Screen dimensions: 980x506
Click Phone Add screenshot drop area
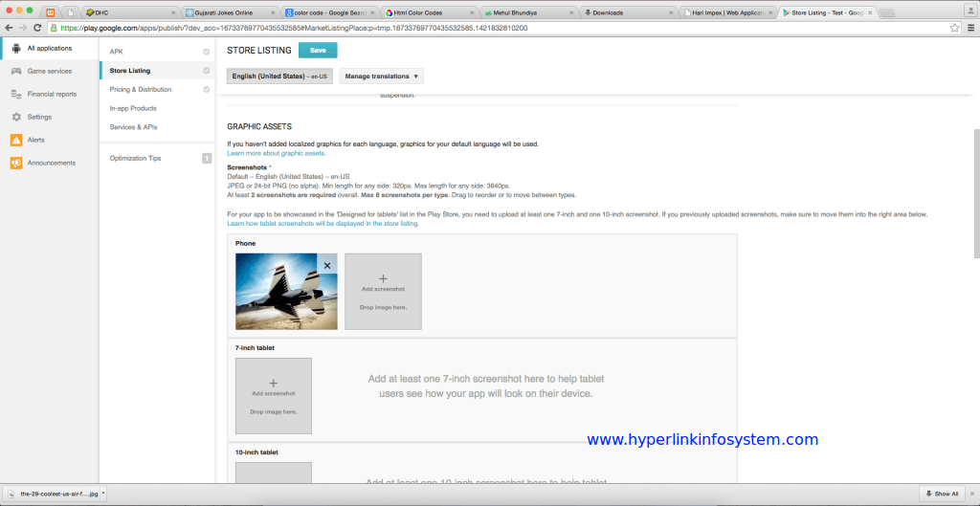tap(383, 291)
